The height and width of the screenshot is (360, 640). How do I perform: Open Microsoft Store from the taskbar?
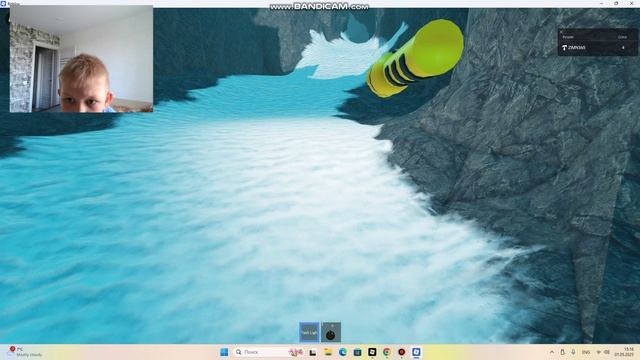[x=357, y=352]
